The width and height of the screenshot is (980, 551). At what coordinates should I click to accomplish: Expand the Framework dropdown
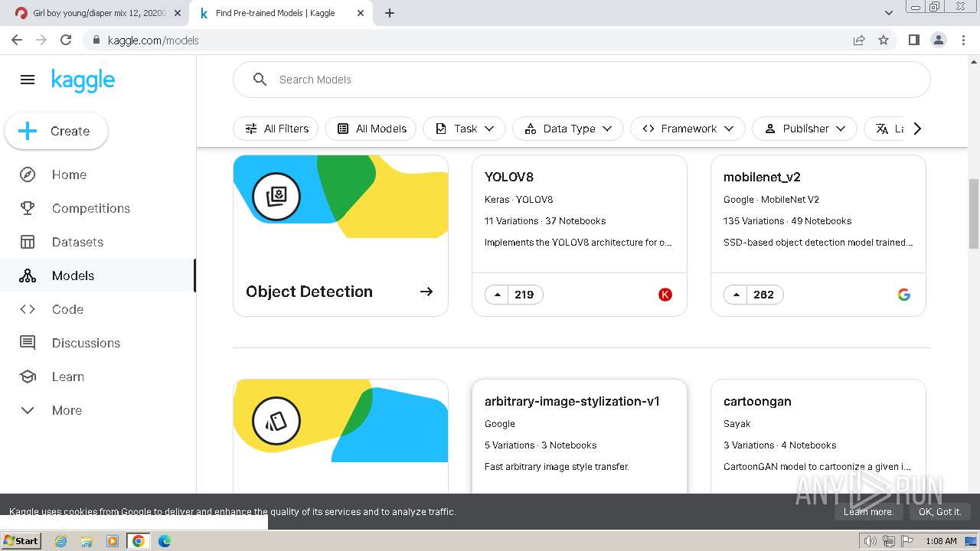point(688,129)
